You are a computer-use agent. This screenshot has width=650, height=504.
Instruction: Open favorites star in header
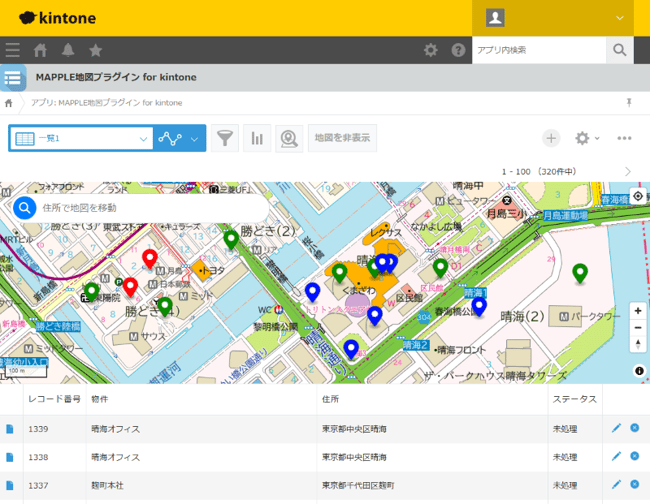[x=95, y=50]
